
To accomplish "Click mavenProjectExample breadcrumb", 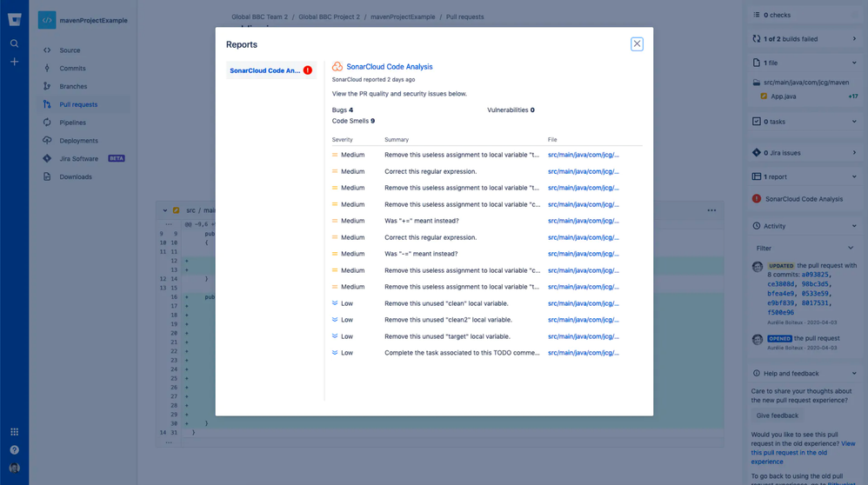I will coord(403,17).
